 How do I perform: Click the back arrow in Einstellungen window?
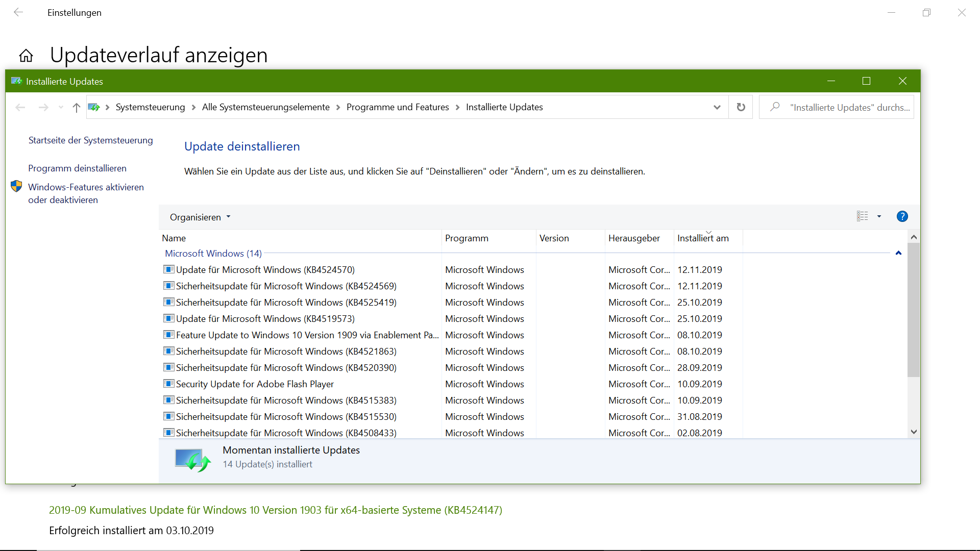(x=18, y=12)
